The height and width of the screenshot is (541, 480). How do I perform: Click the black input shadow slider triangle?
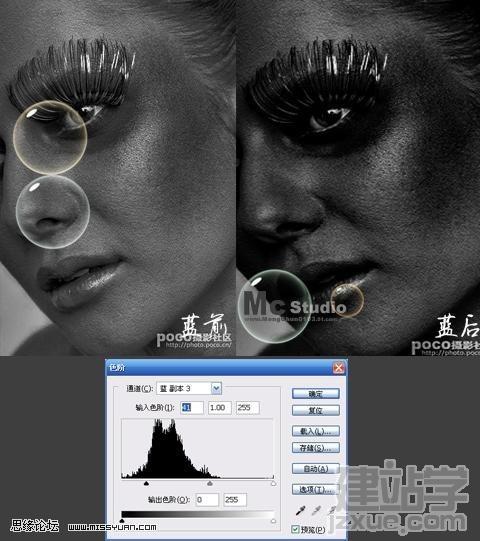(146, 484)
